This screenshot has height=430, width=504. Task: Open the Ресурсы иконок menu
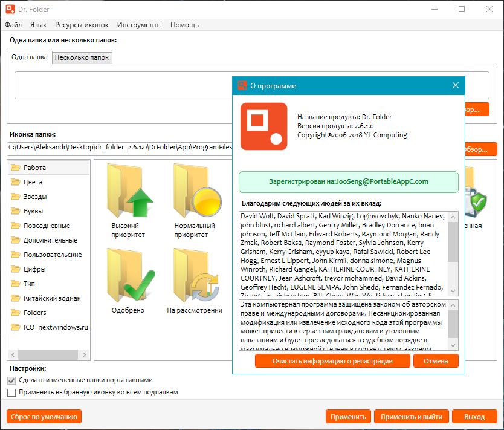82,25
